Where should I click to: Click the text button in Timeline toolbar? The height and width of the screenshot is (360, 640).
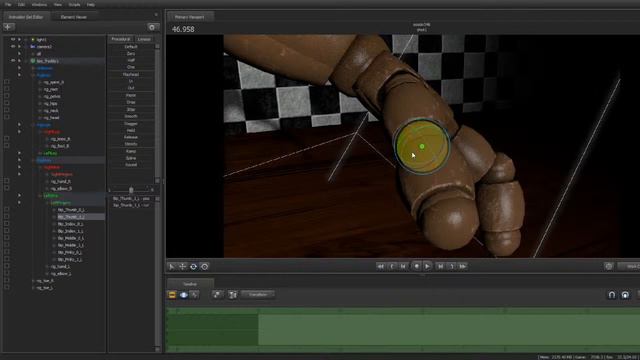click(258, 295)
